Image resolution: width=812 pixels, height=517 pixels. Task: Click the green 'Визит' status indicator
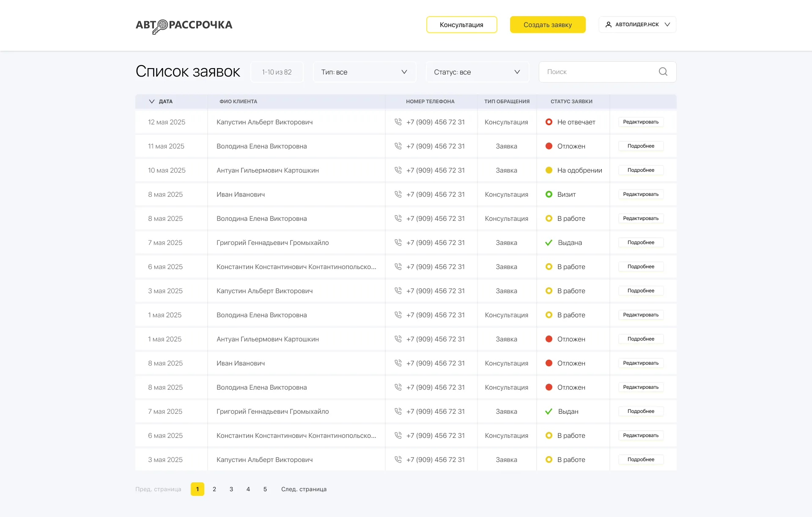pyautogui.click(x=549, y=194)
